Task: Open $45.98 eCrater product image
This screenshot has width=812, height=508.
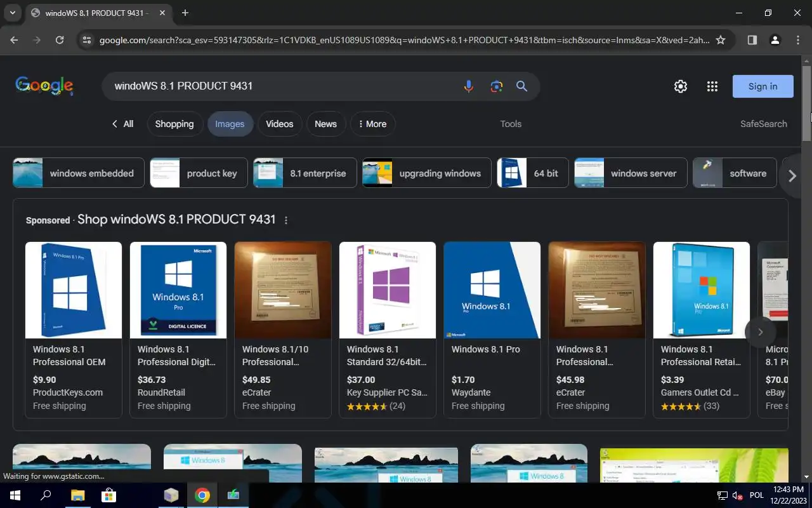Action: (597, 290)
